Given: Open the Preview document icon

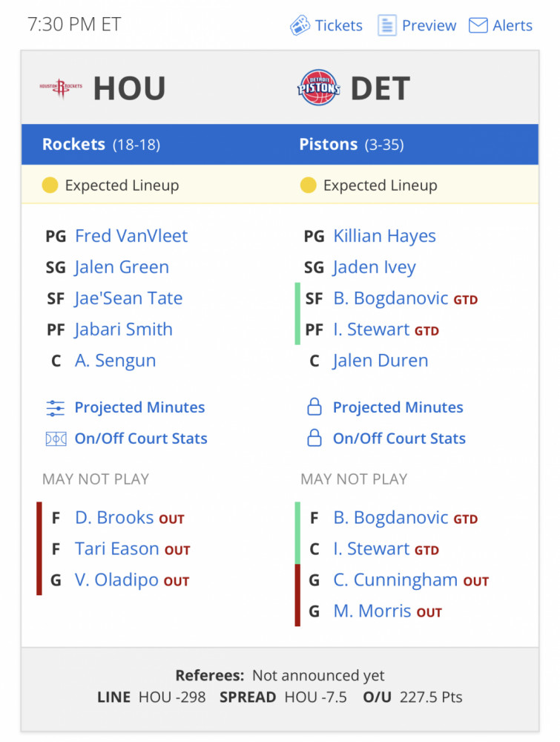Looking at the screenshot, I should 387,25.
